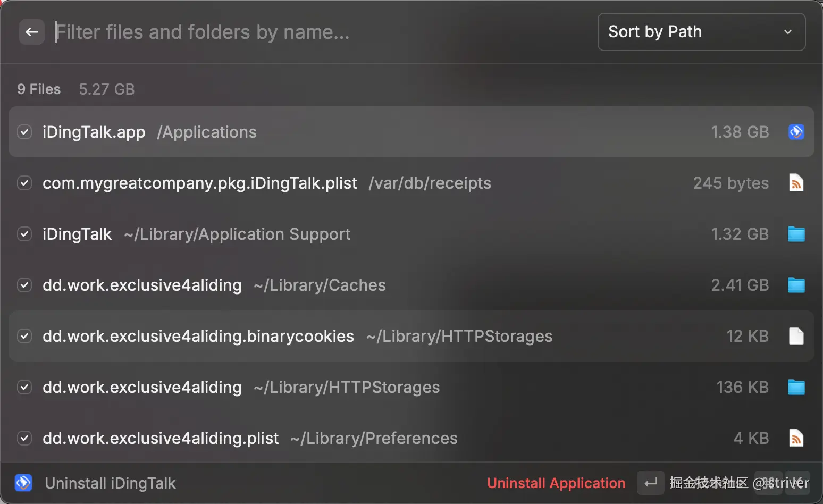Click the folder icon in the ~/Library/Caches row
823x504 pixels.
796,285
